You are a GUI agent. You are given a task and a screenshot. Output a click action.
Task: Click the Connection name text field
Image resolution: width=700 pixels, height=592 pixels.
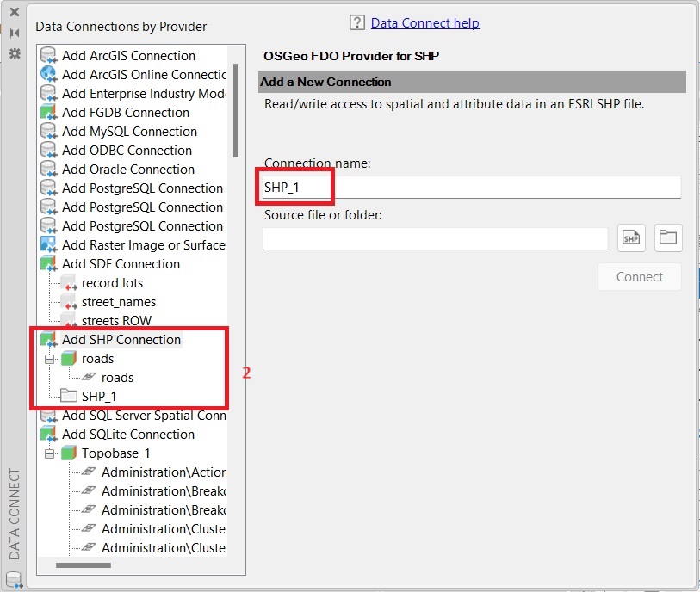(x=472, y=188)
